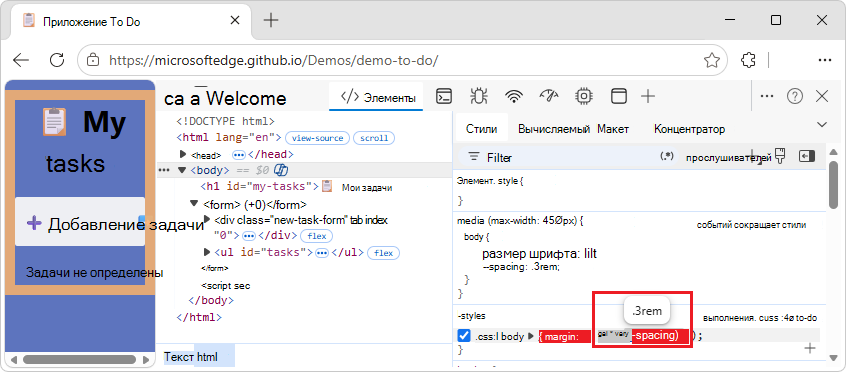Image resolution: width=846 pixels, height=372 pixels.
Task: Click the --spacing: .3rem; declaration
Action: point(521,267)
